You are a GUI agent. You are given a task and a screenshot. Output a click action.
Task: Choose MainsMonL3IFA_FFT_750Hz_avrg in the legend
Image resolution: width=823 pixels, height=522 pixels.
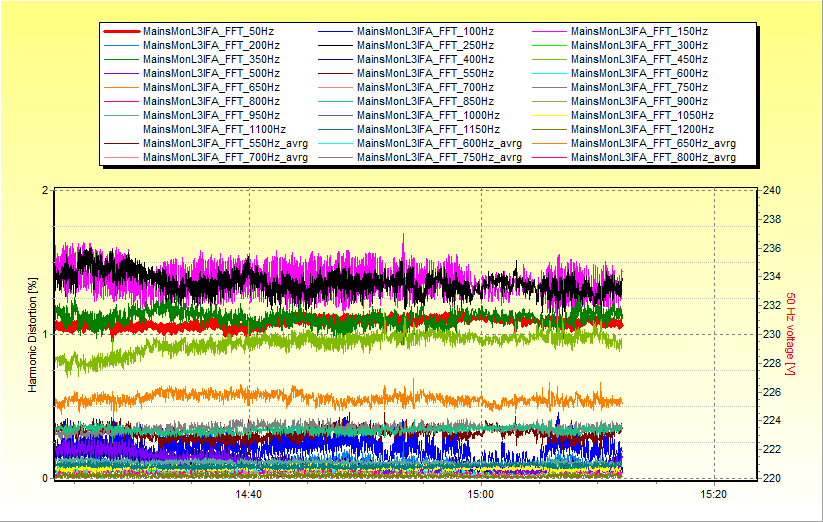(x=439, y=157)
